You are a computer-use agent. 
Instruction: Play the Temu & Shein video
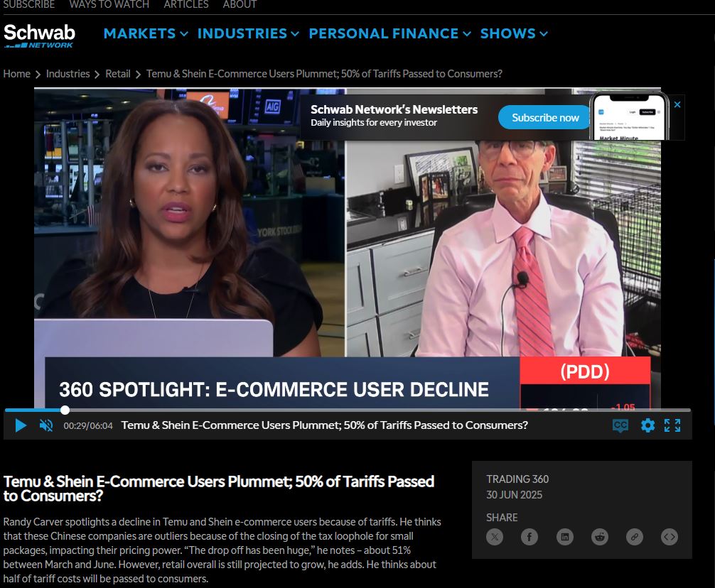tap(21, 425)
